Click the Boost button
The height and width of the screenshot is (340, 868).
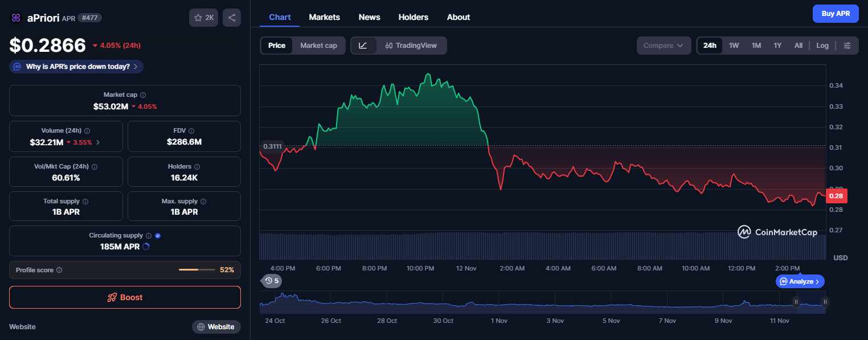pos(125,297)
